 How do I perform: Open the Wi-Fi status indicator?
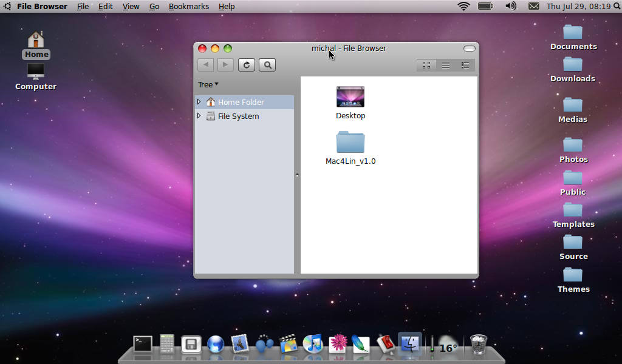tap(463, 6)
